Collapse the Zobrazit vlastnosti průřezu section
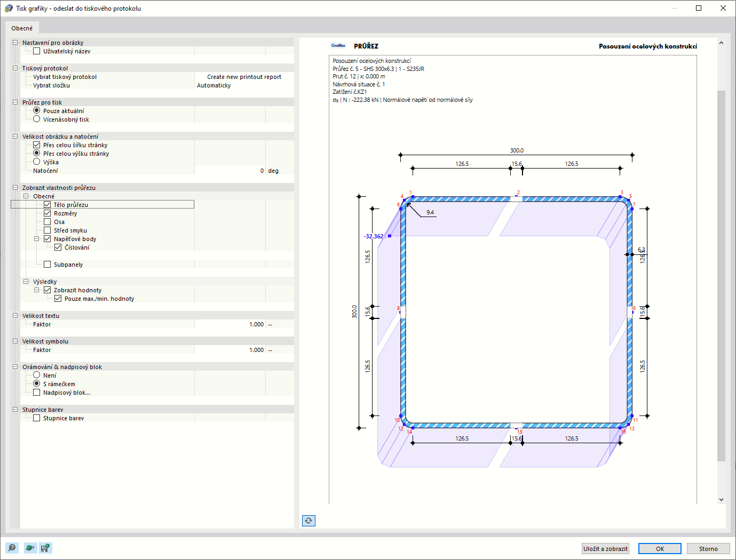Viewport: 736px width, 560px height. click(15, 188)
